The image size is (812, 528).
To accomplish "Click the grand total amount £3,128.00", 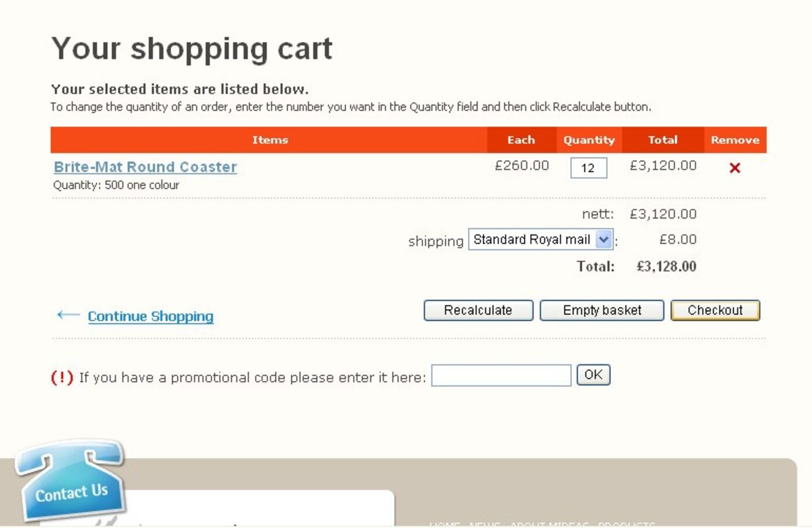I will point(666,266).
